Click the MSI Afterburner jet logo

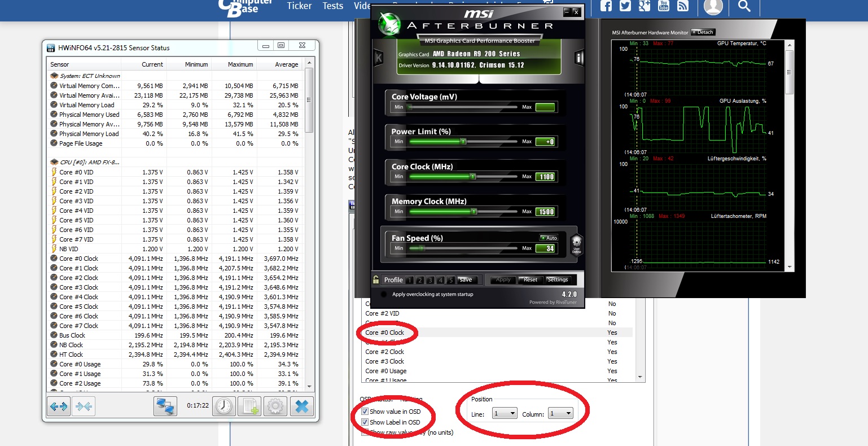point(389,23)
